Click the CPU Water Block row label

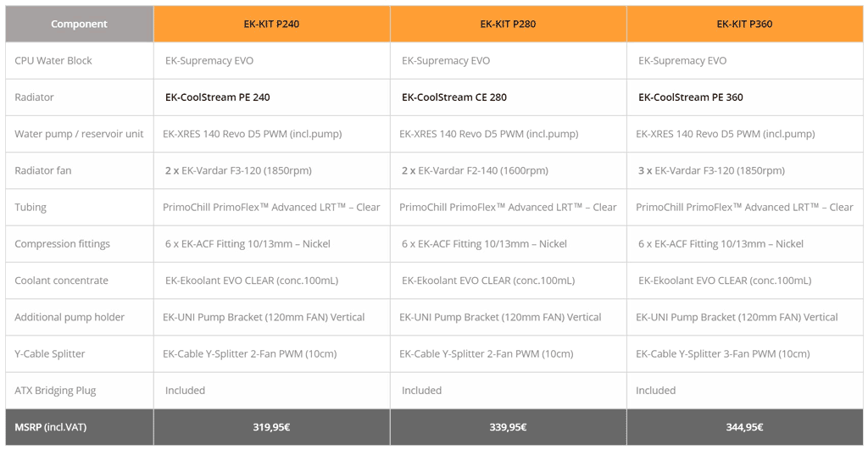[x=53, y=61]
